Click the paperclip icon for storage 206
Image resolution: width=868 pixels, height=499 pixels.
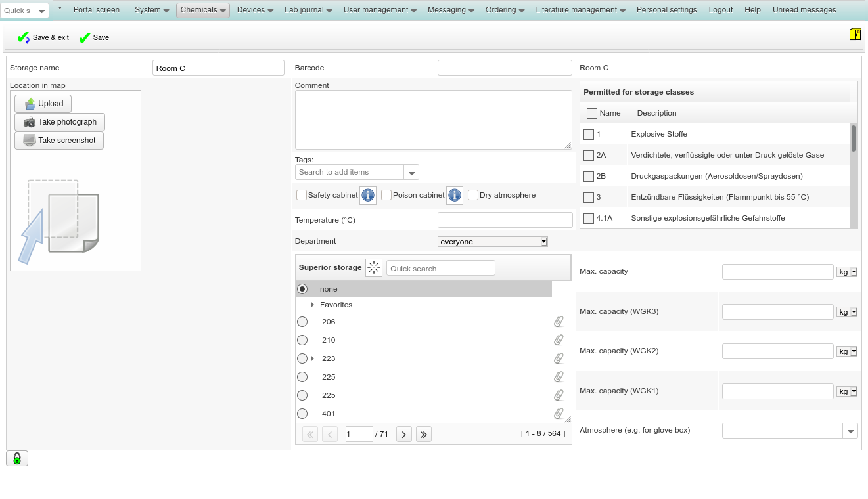559,322
